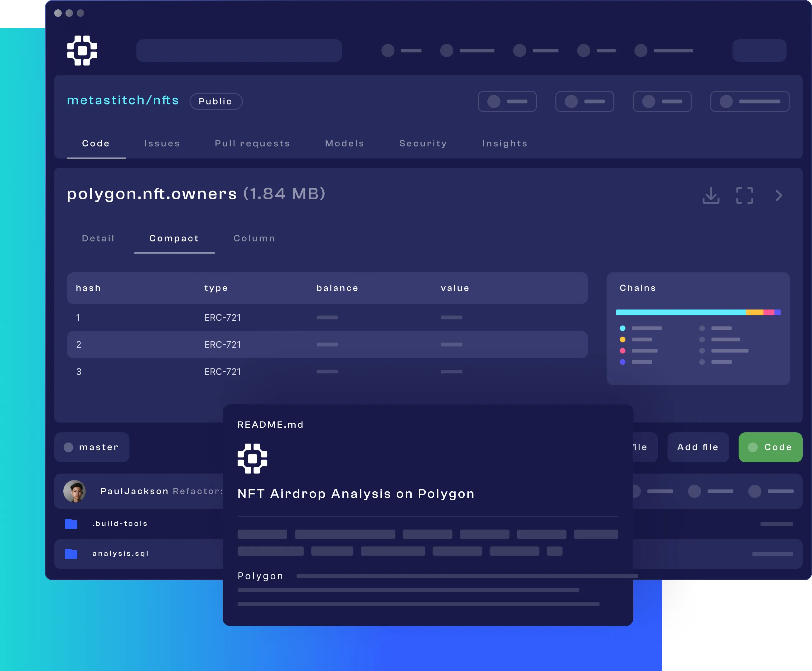Click the .build-tools folder icon

[x=71, y=524]
